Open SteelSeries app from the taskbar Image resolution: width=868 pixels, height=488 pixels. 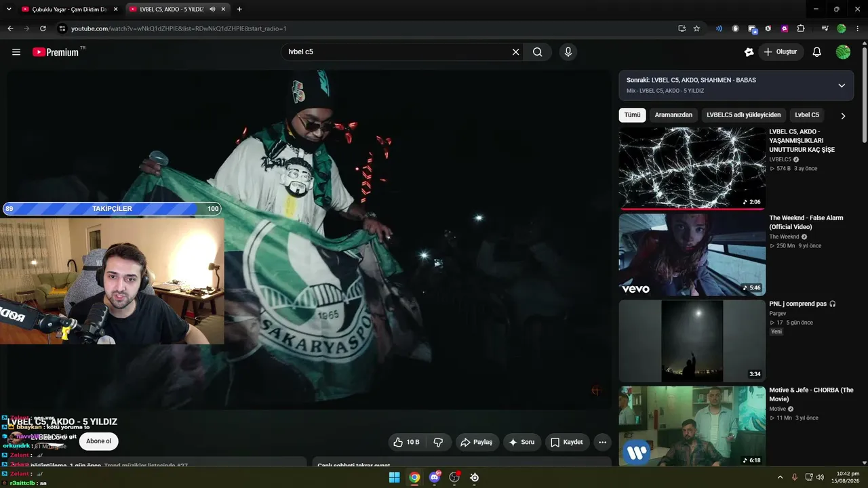(475, 477)
